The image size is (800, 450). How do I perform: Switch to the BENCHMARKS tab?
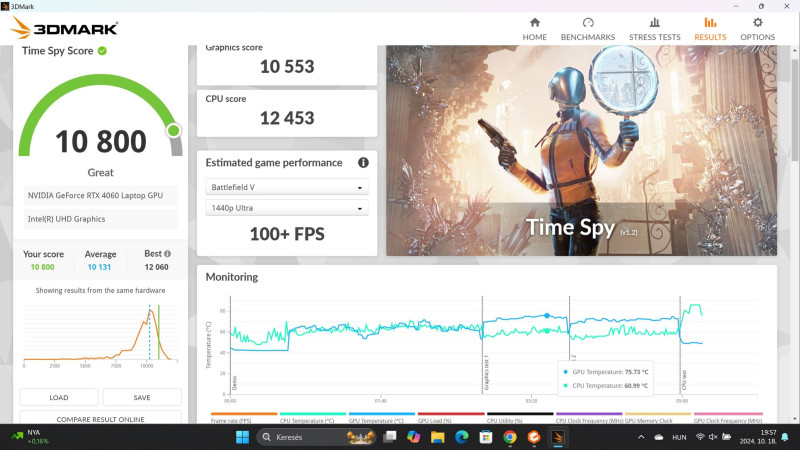pyautogui.click(x=588, y=29)
